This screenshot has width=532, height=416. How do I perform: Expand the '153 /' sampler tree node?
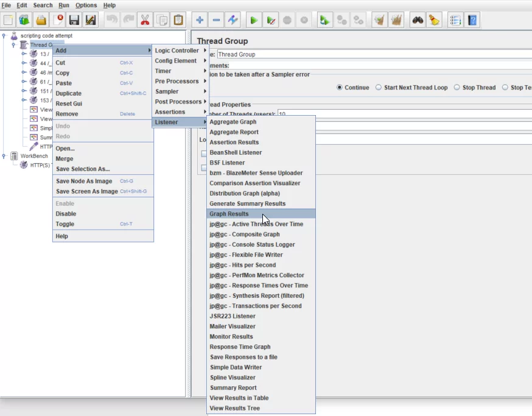(x=23, y=100)
